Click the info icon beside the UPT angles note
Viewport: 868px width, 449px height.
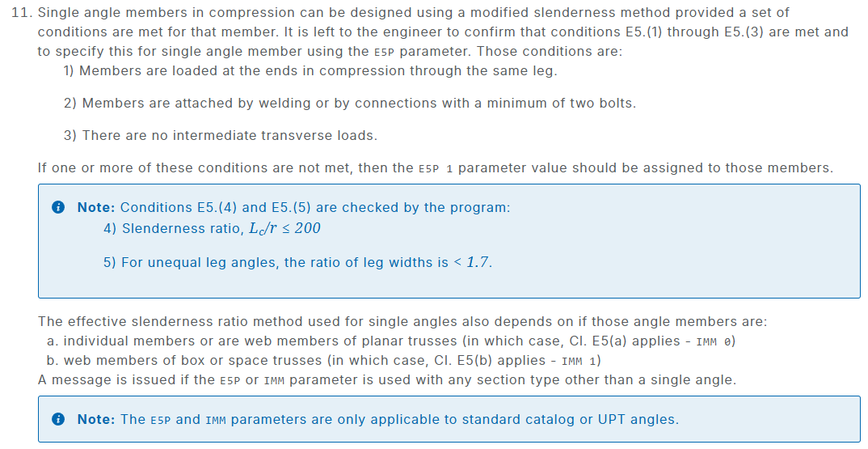pyautogui.click(x=58, y=420)
